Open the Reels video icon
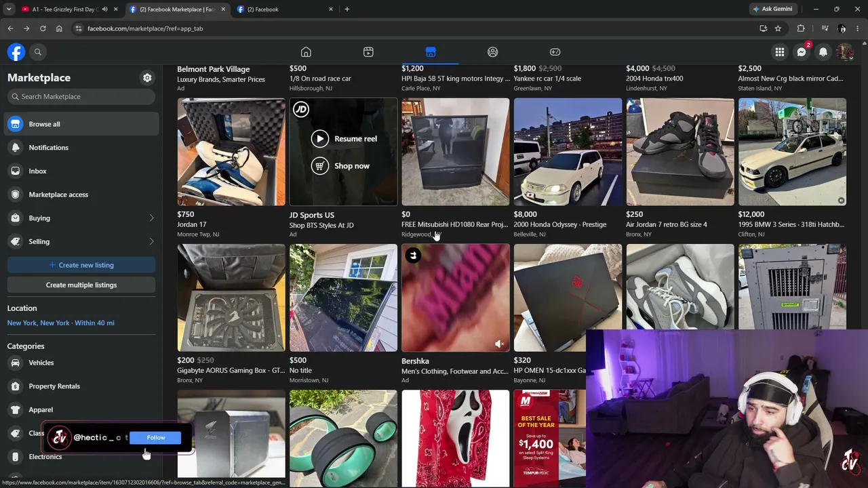This screenshot has height=488, width=868. click(x=368, y=52)
